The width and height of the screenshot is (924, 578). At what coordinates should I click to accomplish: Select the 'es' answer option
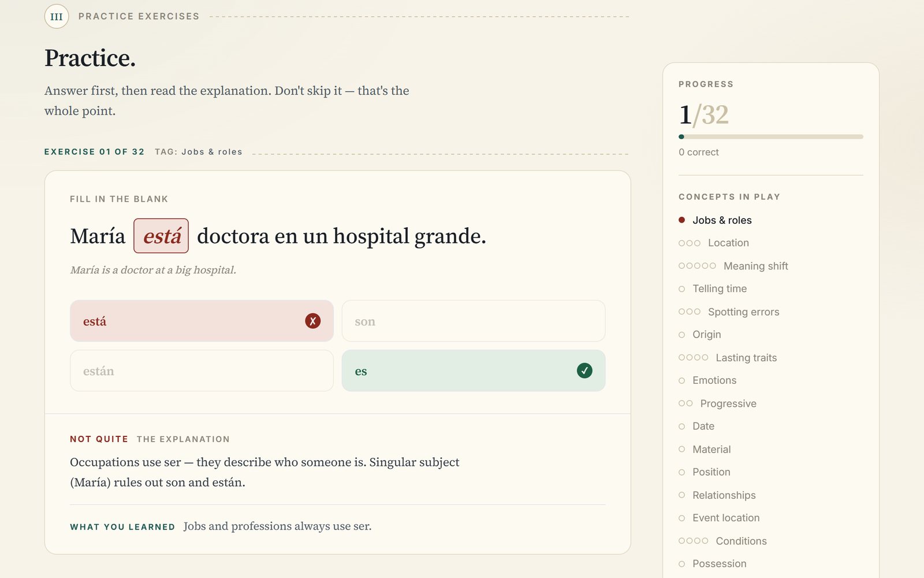pos(474,370)
